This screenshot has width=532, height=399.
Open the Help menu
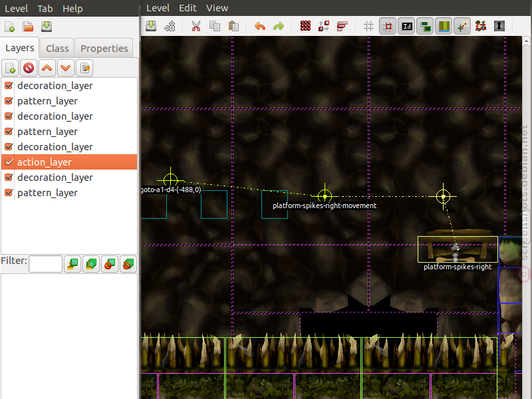tap(72, 9)
